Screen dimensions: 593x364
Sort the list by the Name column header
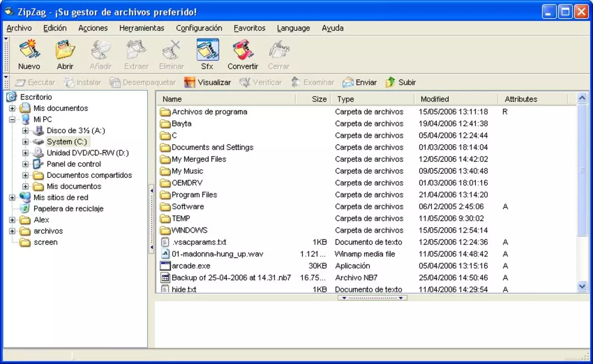click(226, 99)
